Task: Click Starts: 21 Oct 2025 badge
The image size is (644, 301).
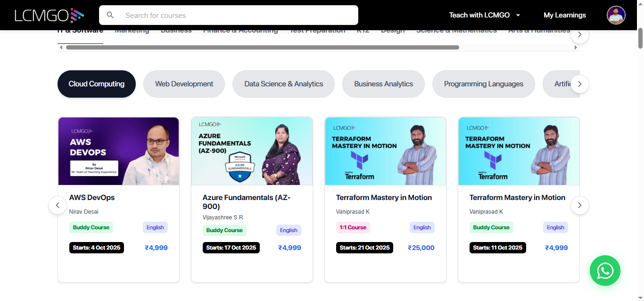Action: tap(364, 248)
